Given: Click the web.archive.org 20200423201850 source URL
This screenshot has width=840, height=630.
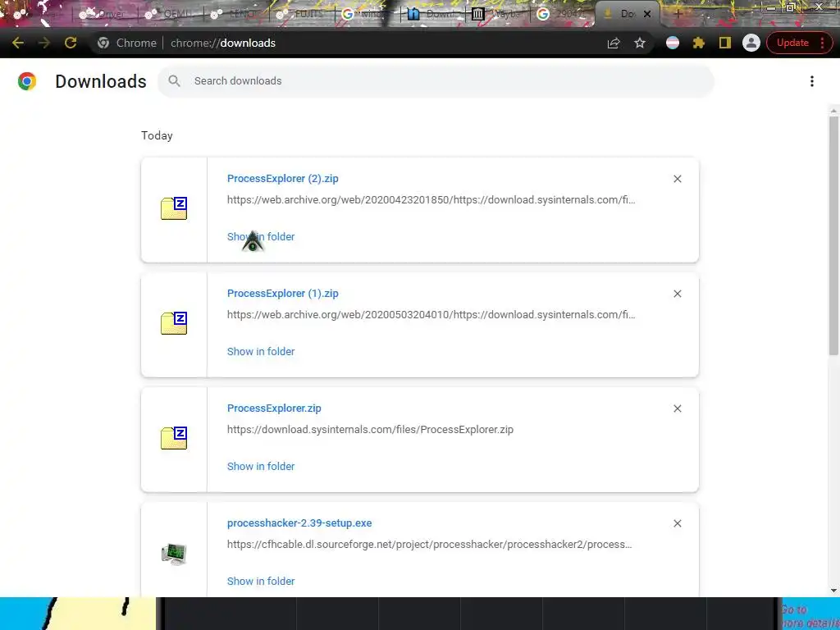Looking at the screenshot, I should [x=431, y=200].
